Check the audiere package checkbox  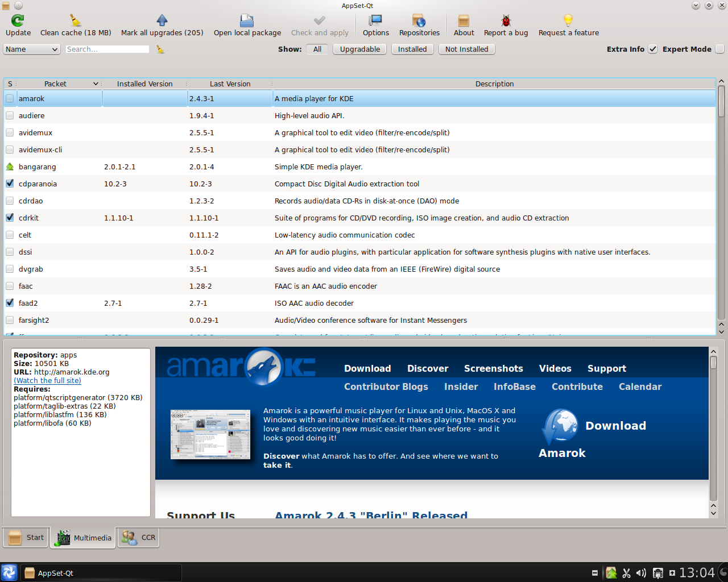click(x=10, y=115)
